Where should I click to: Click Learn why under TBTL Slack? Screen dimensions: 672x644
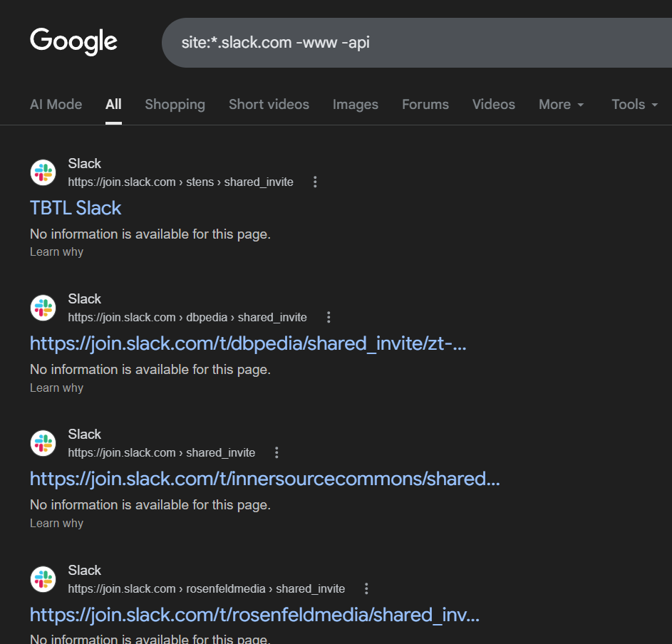click(56, 252)
